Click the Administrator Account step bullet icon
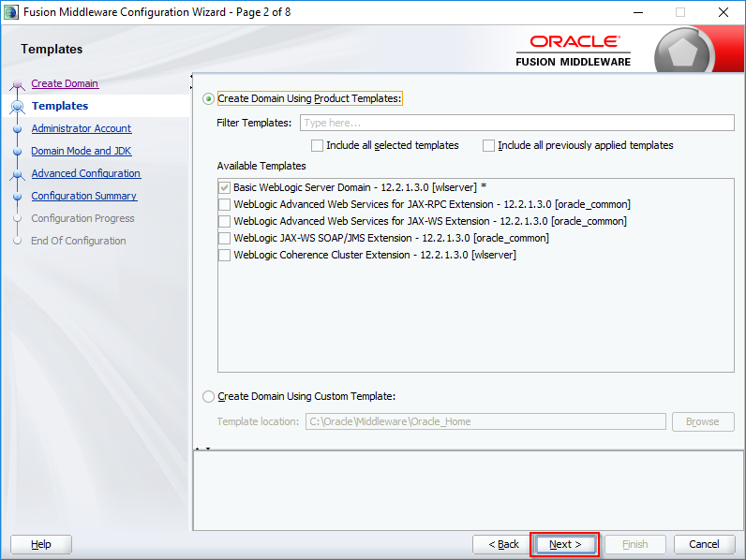The width and height of the screenshot is (746, 560). pos(18,129)
